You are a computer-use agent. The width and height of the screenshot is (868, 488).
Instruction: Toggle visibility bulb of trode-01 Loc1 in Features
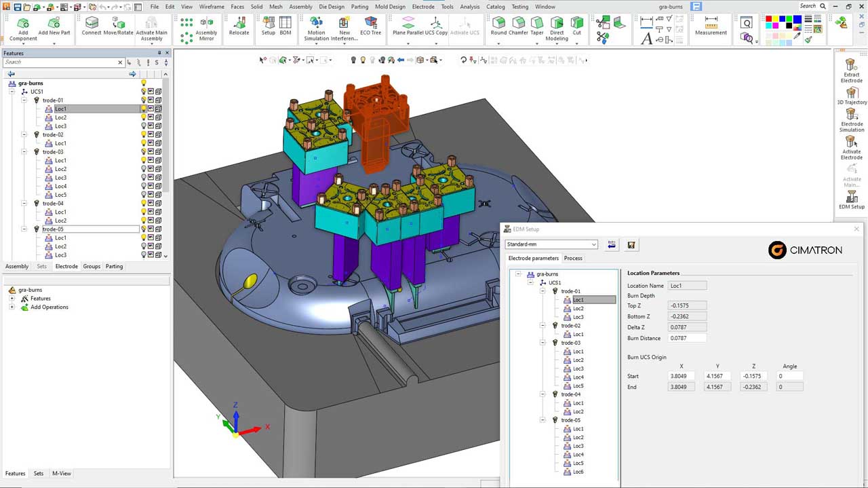point(144,109)
